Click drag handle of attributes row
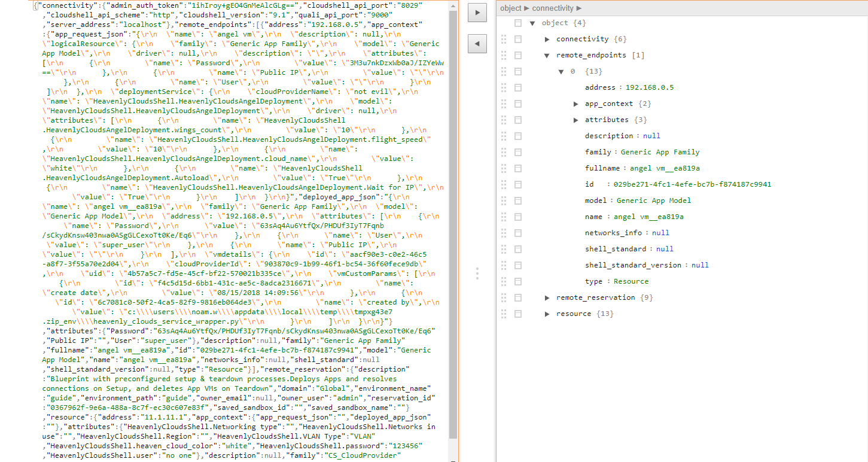This screenshot has height=462, width=868. point(504,120)
